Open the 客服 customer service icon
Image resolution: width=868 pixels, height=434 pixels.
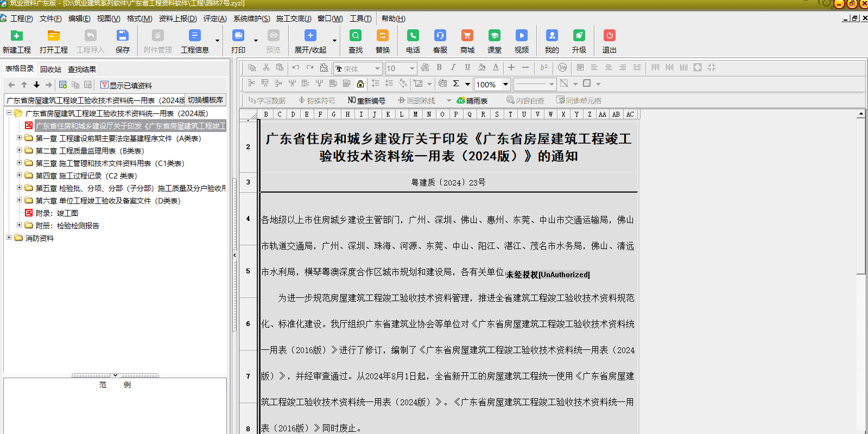tap(440, 41)
